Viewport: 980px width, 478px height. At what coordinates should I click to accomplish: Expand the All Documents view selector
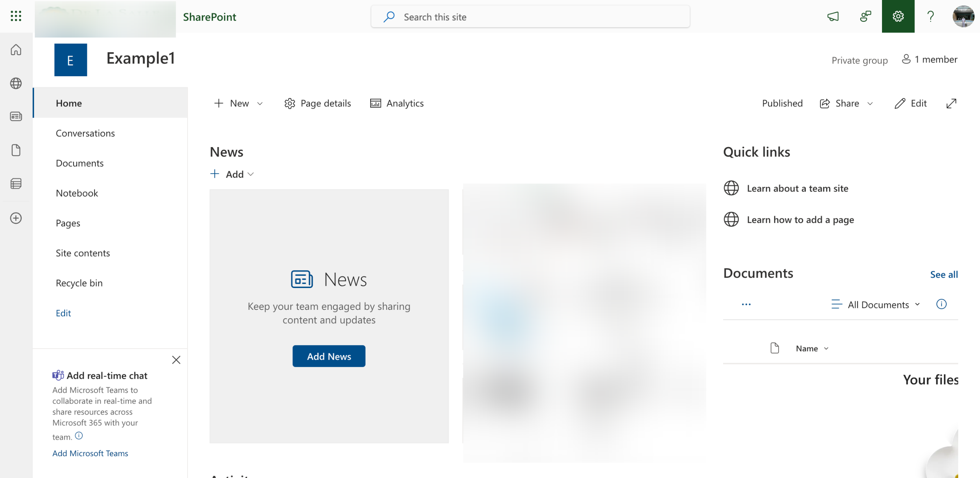(x=917, y=304)
